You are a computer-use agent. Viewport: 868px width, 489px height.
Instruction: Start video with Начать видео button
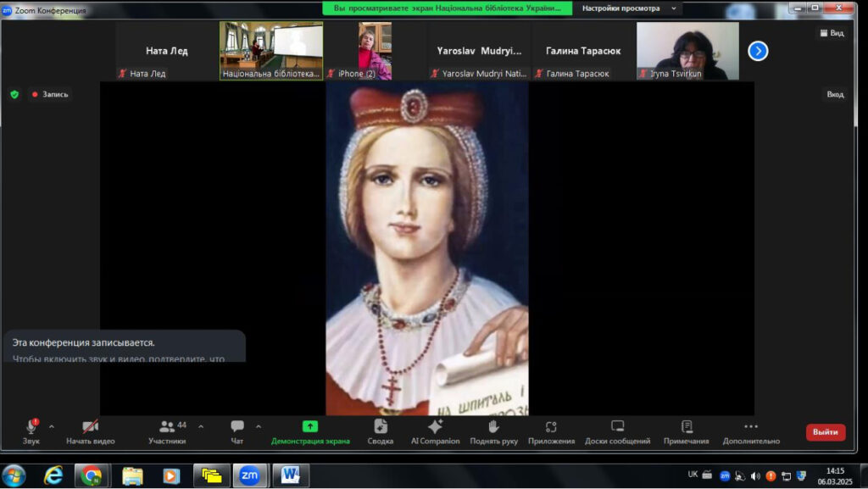tap(90, 431)
